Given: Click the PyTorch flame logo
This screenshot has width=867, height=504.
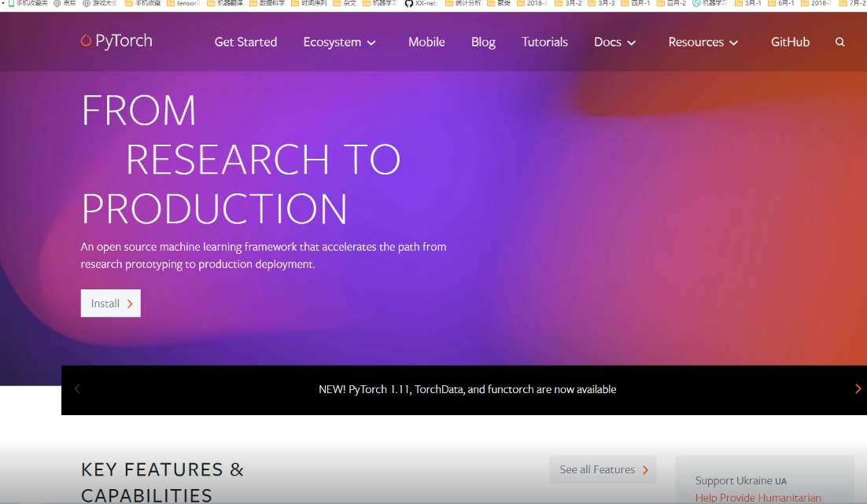Looking at the screenshot, I should click(86, 41).
